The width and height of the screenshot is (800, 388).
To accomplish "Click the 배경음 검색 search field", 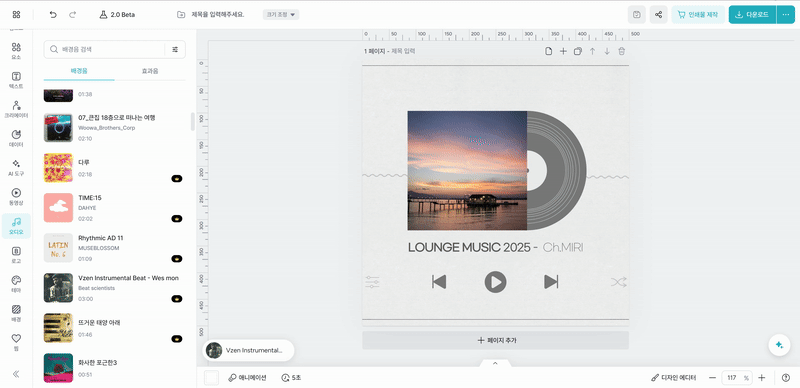I will point(105,50).
